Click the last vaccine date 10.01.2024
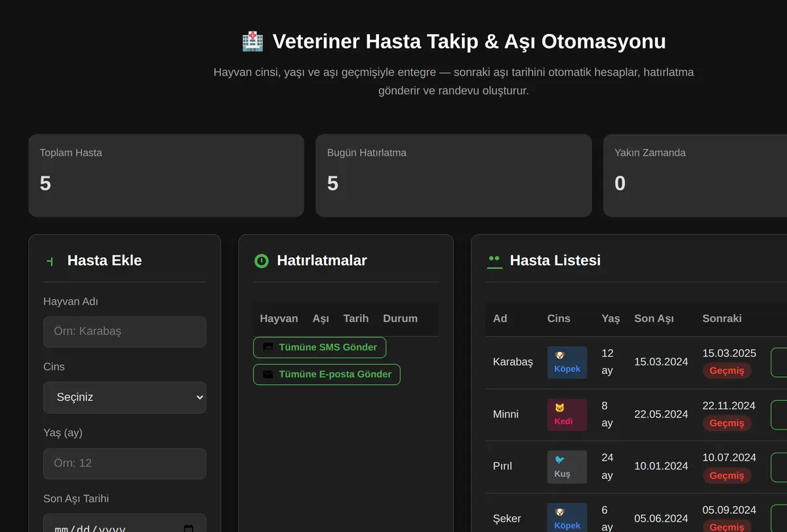The height and width of the screenshot is (532, 787). pyautogui.click(x=661, y=466)
